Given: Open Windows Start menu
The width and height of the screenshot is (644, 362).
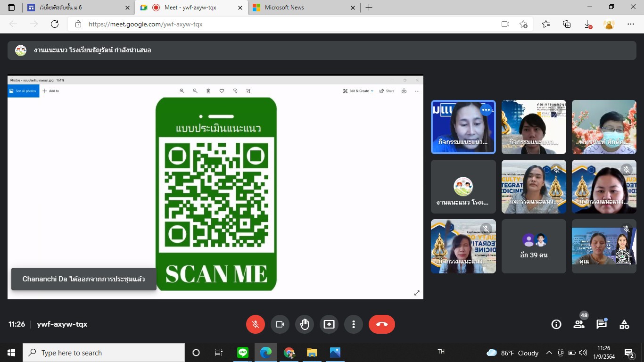Looking at the screenshot, I should [11, 353].
